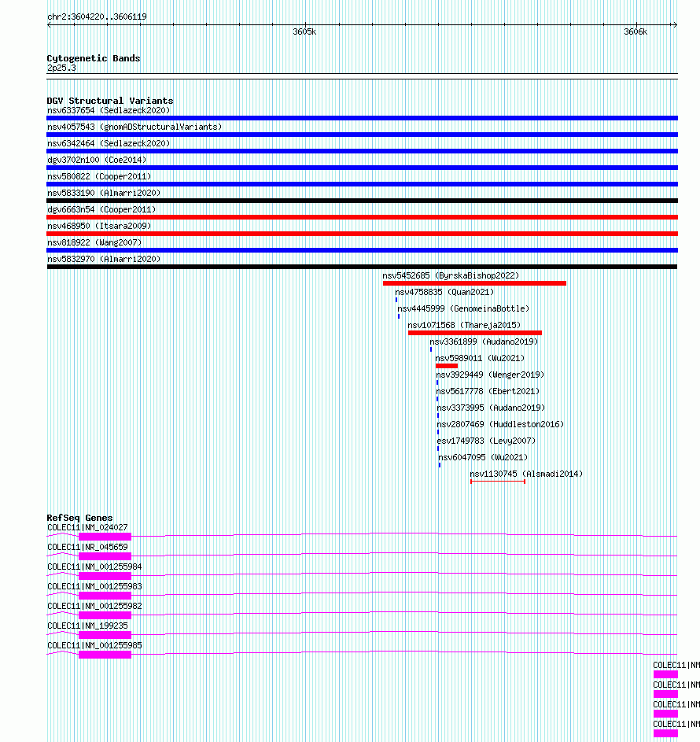This screenshot has width=700, height=742.
Task: Select nsv6047095 (Wu2021) label
Action: tap(483, 458)
